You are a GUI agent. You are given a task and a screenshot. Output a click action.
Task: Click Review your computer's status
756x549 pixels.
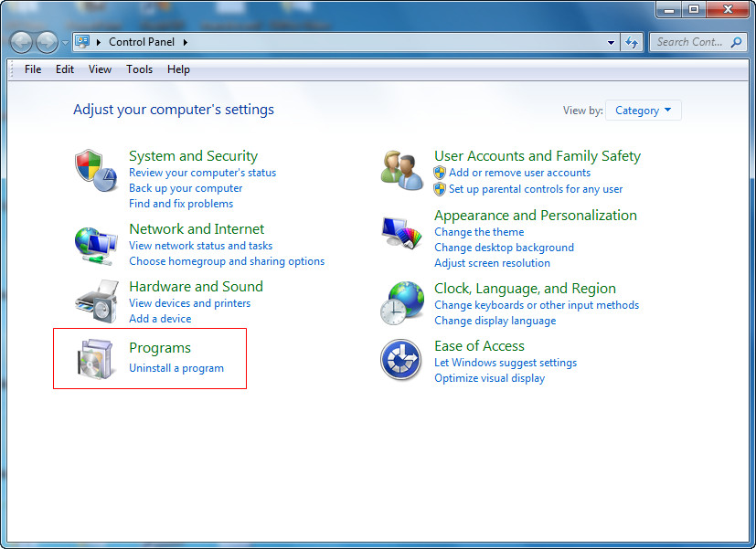pyautogui.click(x=203, y=173)
